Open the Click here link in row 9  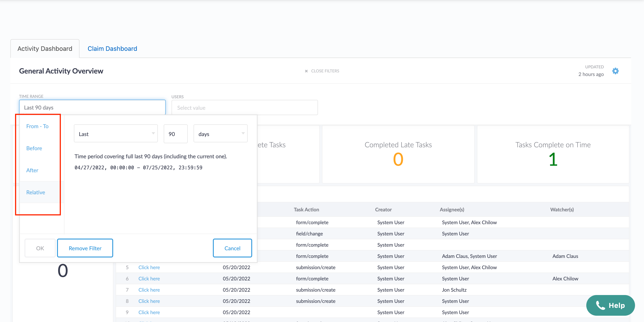(149, 313)
